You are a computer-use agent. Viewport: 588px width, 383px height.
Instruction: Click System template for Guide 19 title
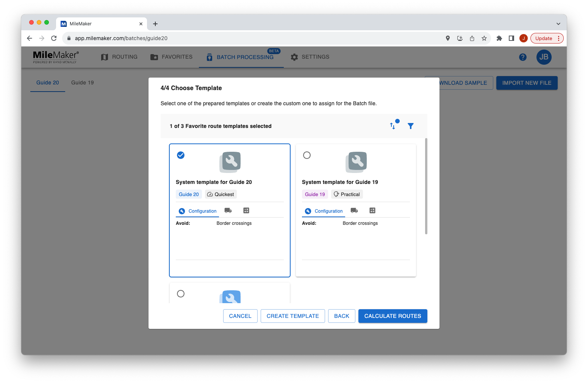coord(340,182)
